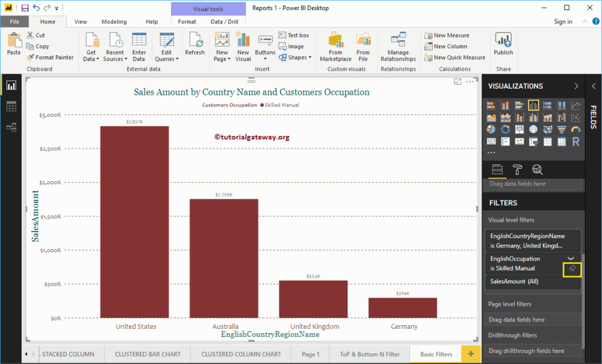Choose the Line chart visualization icon
602x364 pixels.
coord(576,105)
